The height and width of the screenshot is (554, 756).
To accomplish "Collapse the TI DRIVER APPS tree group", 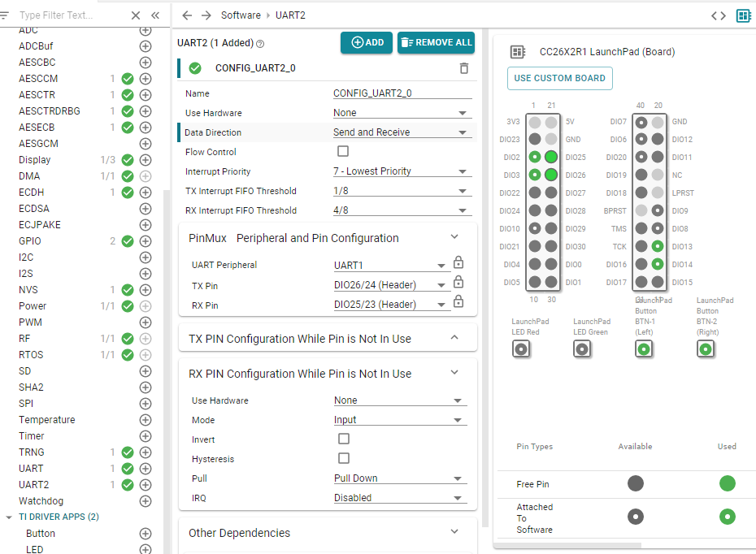I will point(9,517).
